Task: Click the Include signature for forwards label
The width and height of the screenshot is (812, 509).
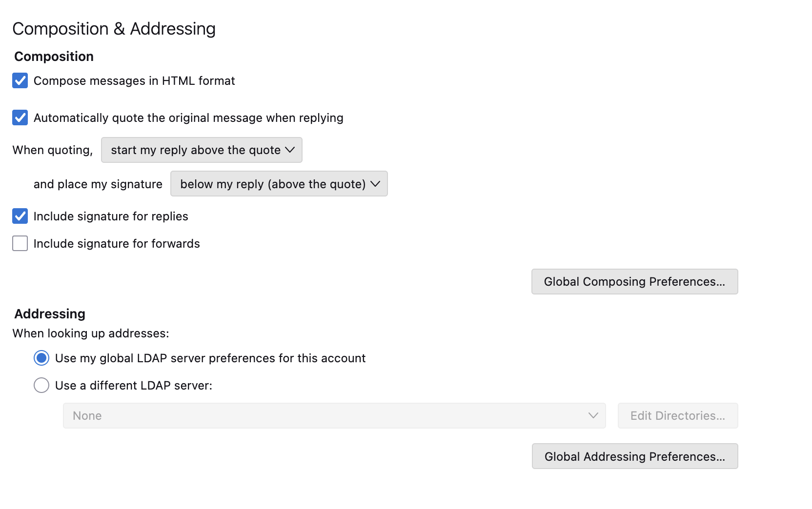Action: point(117,243)
